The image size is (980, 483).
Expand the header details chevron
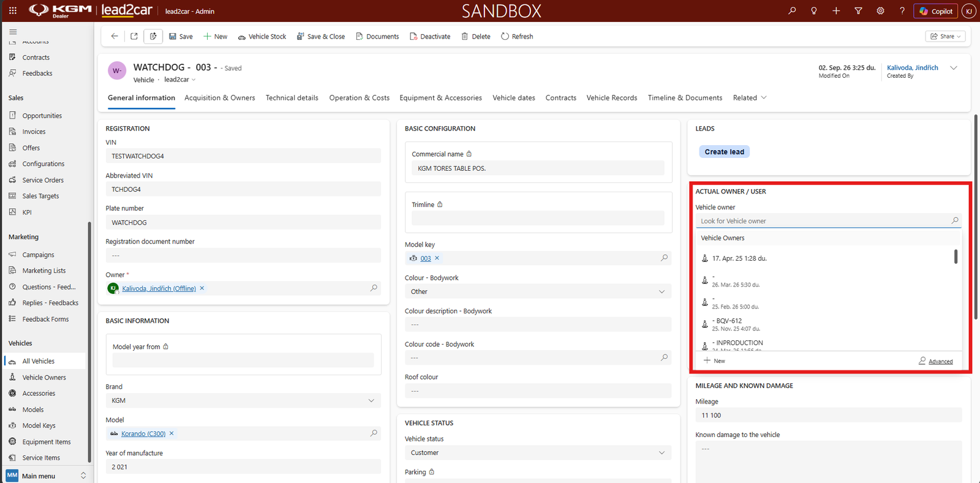tap(954, 68)
